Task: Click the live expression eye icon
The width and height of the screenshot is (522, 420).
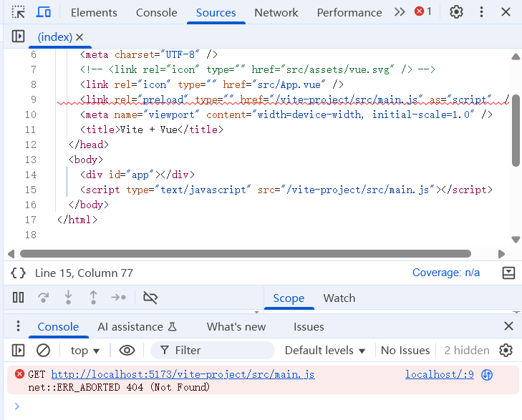Action: [x=127, y=351]
